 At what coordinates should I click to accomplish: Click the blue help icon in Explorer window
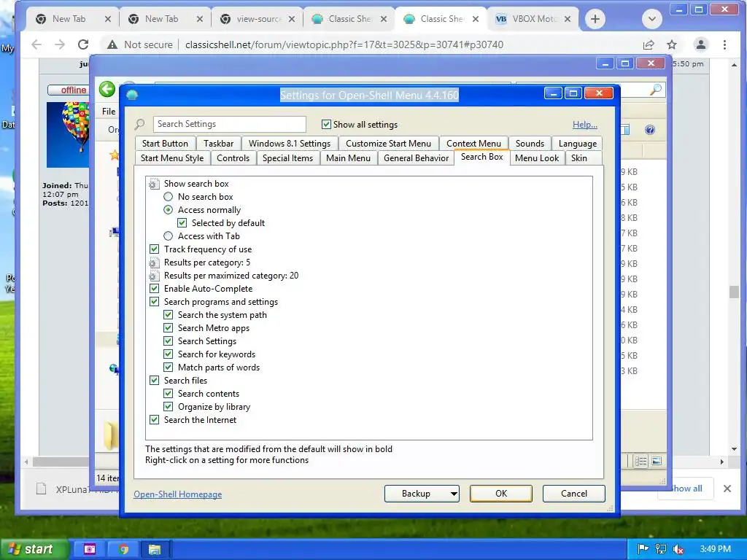pos(650,130)
